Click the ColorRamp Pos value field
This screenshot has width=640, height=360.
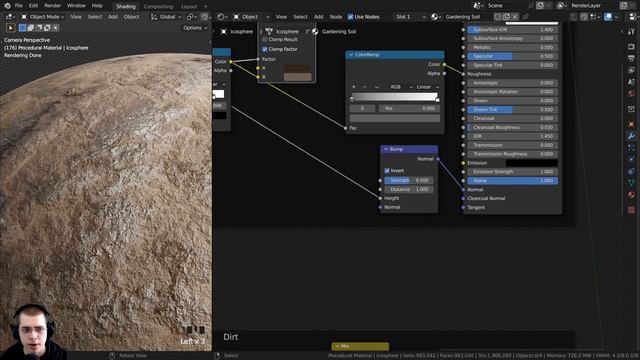(409, 108)
